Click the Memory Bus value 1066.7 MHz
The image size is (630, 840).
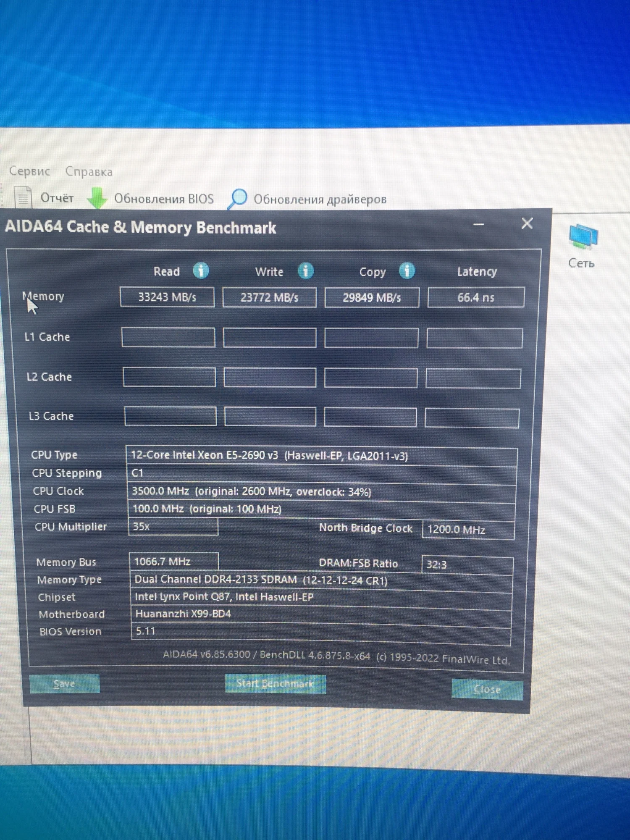[174, 562]
